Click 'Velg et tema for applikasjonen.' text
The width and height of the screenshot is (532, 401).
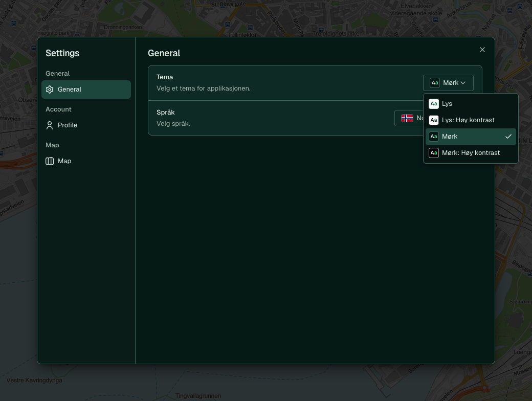tap(203, 88)
